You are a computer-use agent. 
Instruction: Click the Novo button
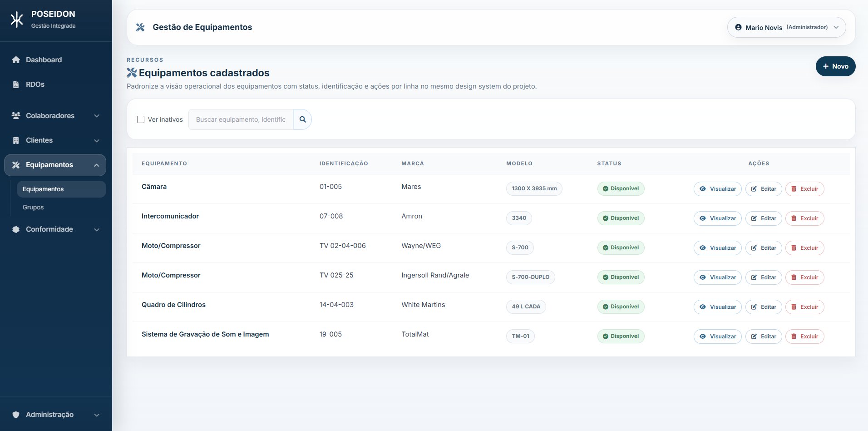(835, 66)
